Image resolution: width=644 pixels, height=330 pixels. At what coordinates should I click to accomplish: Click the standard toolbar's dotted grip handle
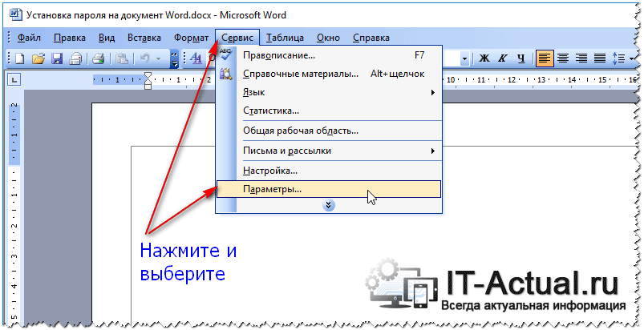9,58
